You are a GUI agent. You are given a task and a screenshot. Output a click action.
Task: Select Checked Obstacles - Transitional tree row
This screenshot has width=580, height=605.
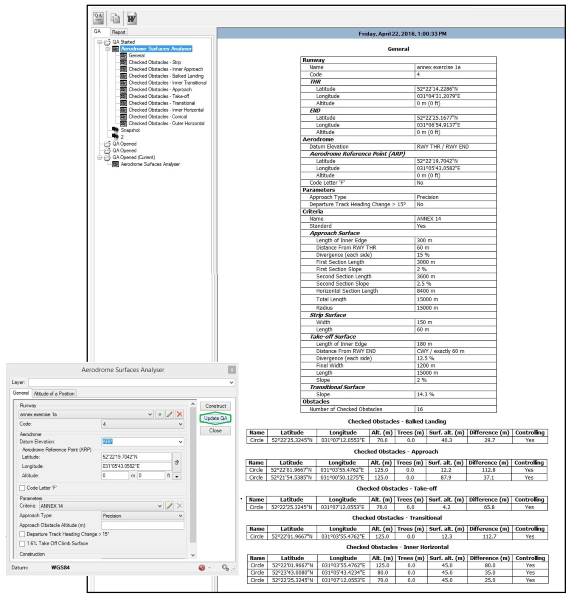click(162, 103)
